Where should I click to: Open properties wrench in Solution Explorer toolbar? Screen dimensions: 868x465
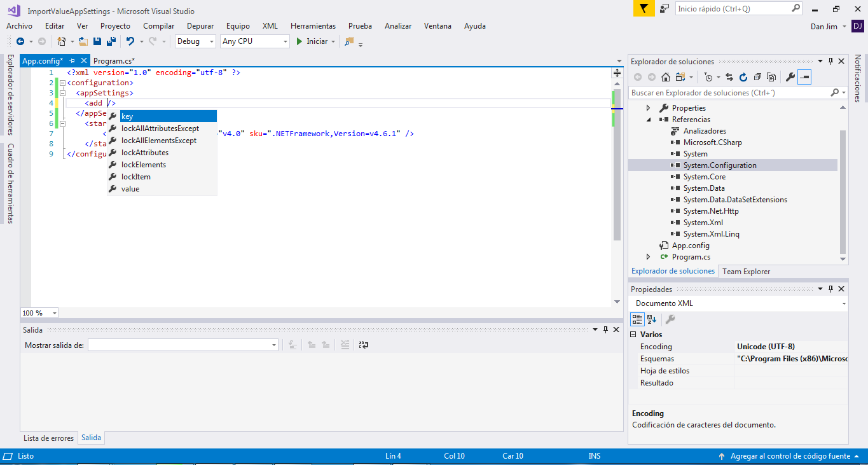click(790, 77)
